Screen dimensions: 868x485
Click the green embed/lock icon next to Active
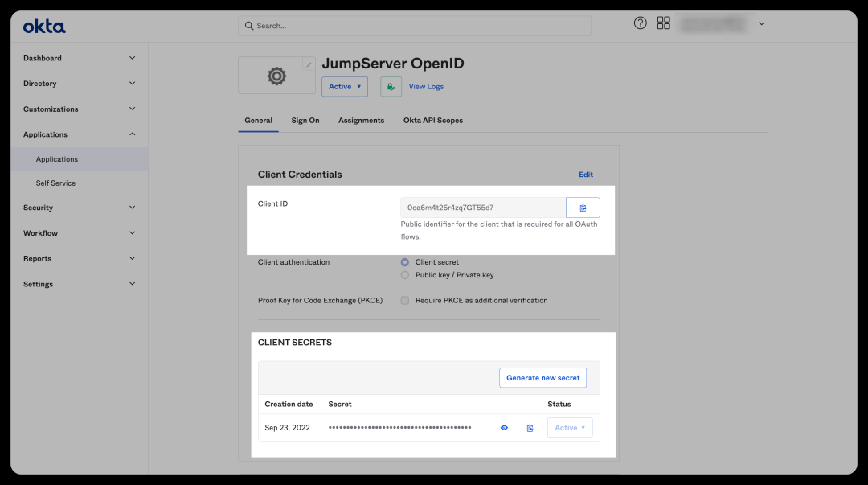click(391, 86)
